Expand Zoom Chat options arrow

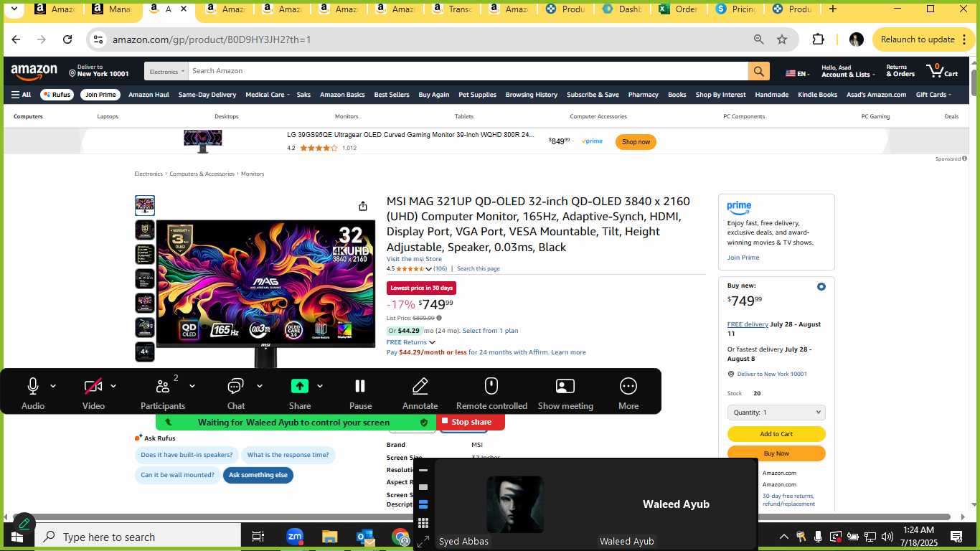[x=260, y=386]
